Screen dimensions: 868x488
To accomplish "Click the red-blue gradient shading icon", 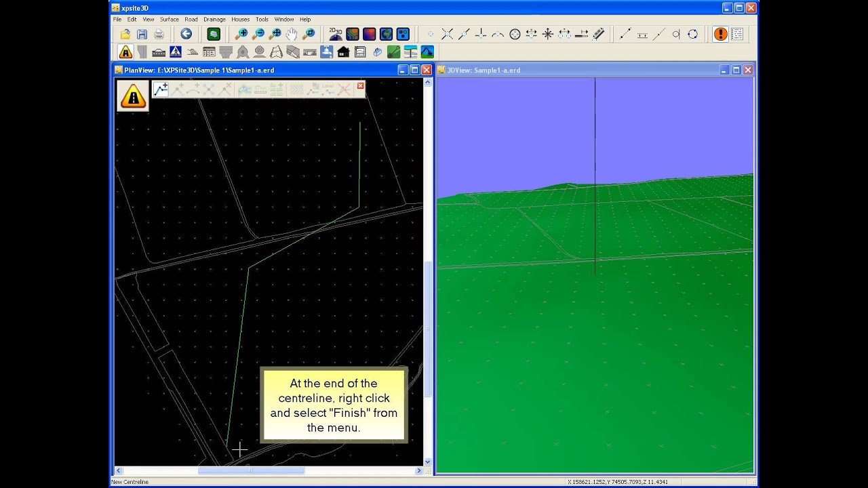I will pos(370,34).
